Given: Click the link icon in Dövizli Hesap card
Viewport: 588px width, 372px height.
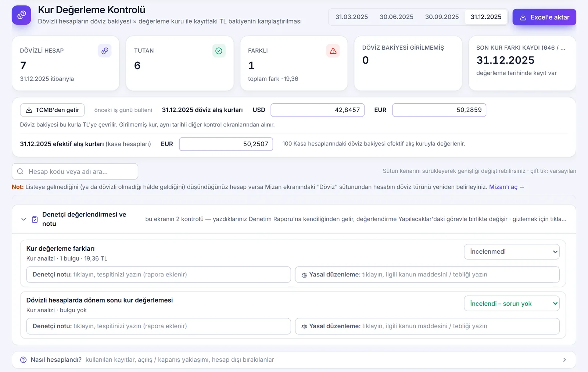Looking at the screenshot, I should pyautogui.click(x=105, y=51).
